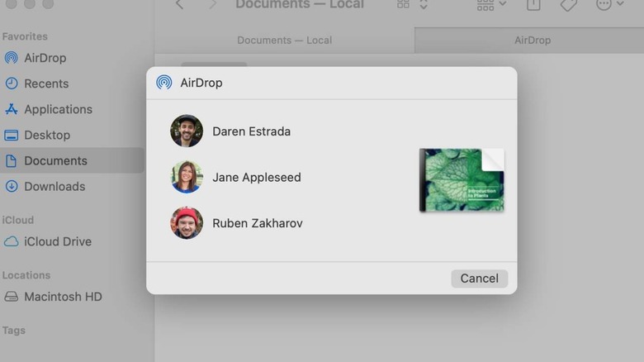Click Daren Estrada's avatar
Screen dimensions: 644x362
(187, 131)
